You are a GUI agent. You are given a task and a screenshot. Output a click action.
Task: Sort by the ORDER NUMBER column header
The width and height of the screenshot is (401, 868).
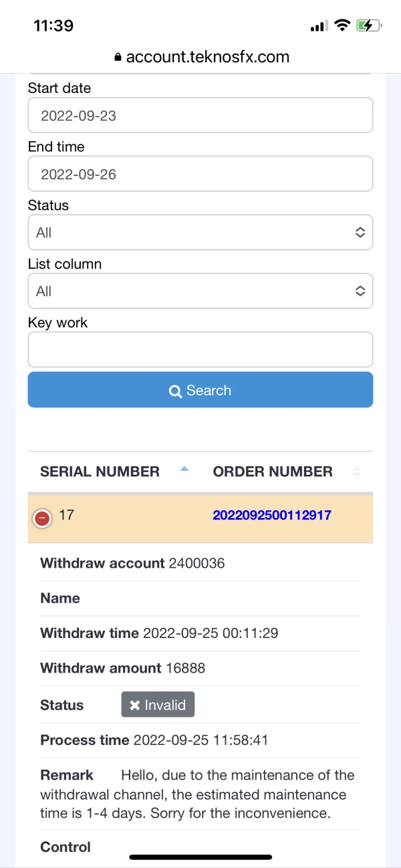click(x=272, y=471)
